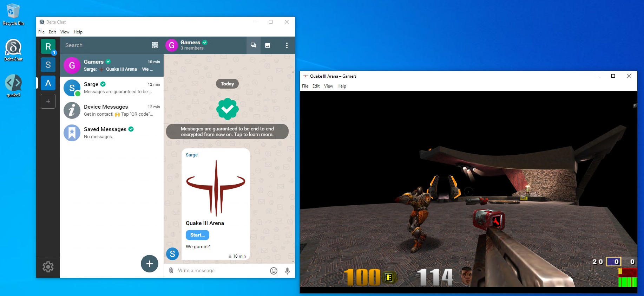
Task: Open three-dot chat menu
Action: coord(287,45)
